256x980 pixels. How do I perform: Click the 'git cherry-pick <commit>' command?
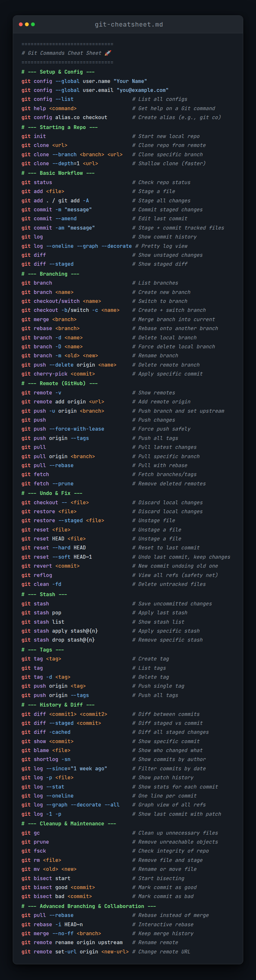tap(58, 374)
